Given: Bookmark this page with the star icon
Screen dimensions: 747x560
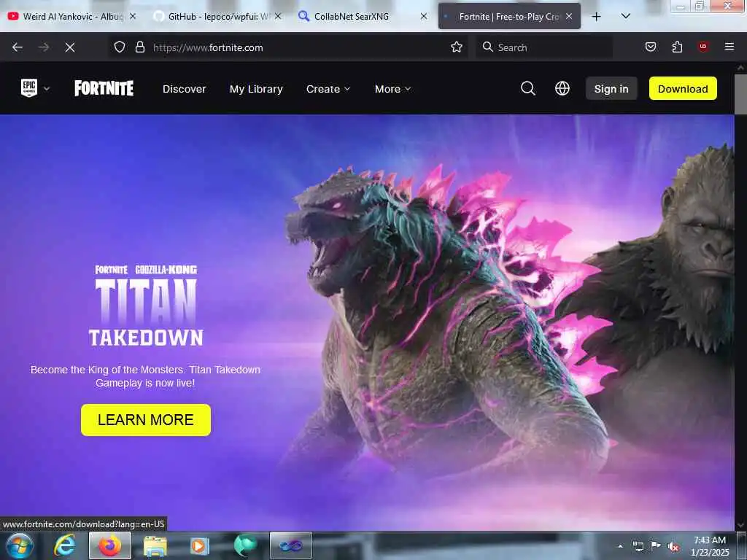Looking at the screenshot, I should point(457,47).
